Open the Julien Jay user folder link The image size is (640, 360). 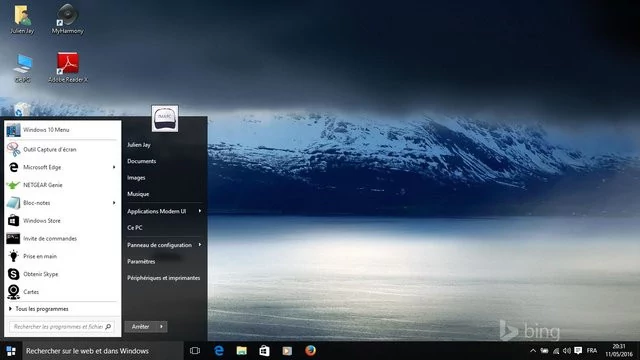139,145
